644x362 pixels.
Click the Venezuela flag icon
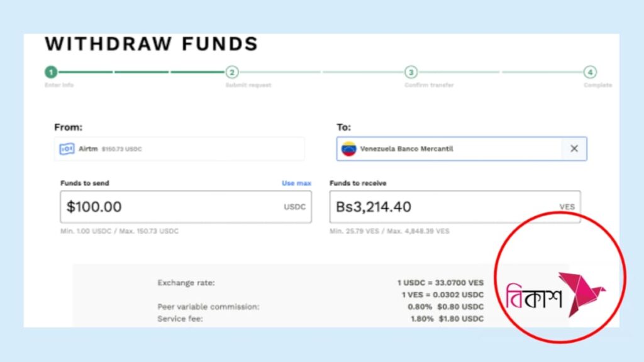[x=348, y=149]
